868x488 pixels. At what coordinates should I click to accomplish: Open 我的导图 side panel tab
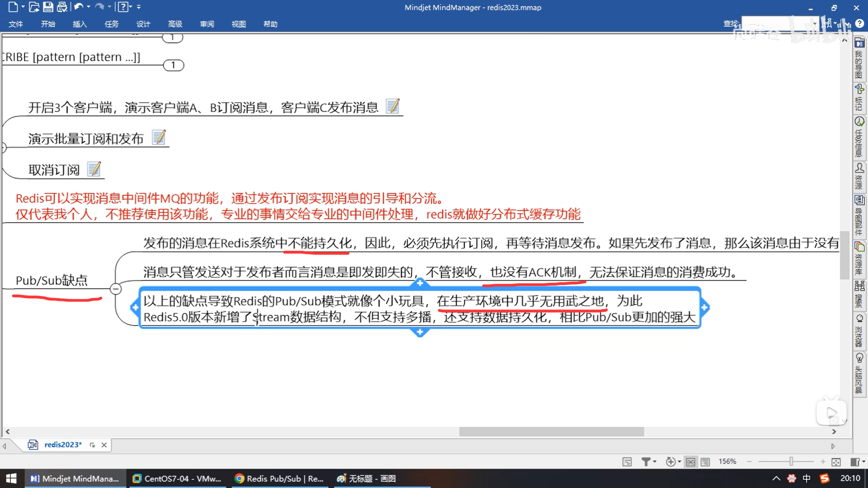[x=859, y=59]
